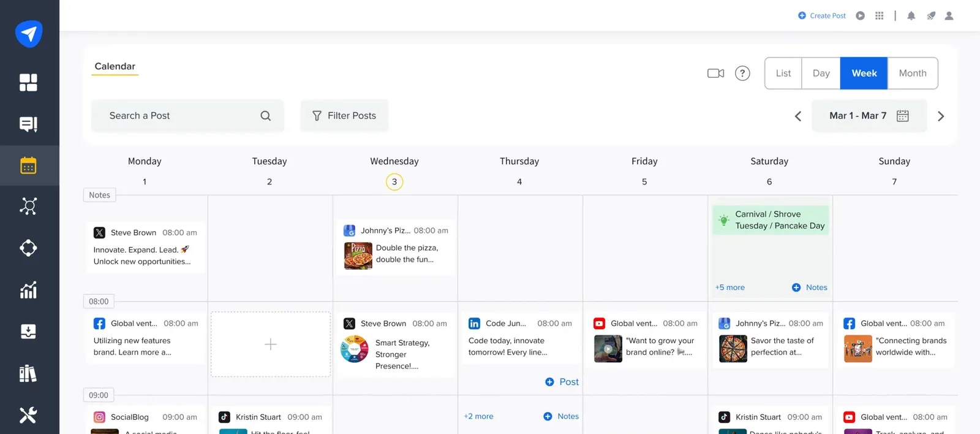Click the Sunday column header

tap(894, 161)
